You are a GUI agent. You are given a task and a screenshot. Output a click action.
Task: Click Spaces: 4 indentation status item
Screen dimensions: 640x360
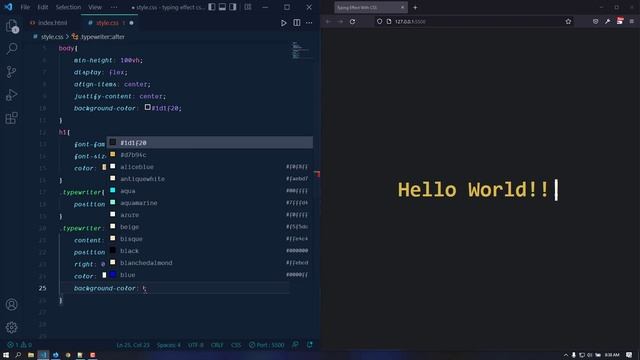(x=169, y=345)
